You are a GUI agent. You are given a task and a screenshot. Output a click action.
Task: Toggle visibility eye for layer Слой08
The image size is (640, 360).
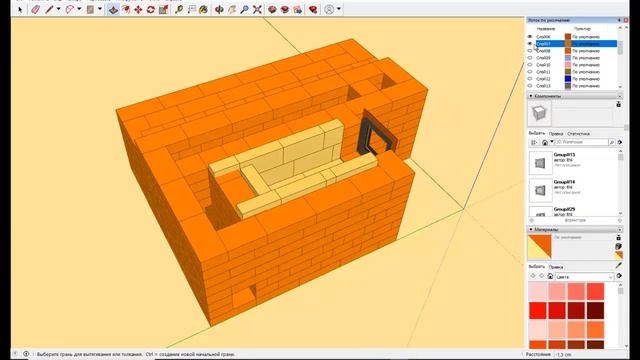pos(530,51)
